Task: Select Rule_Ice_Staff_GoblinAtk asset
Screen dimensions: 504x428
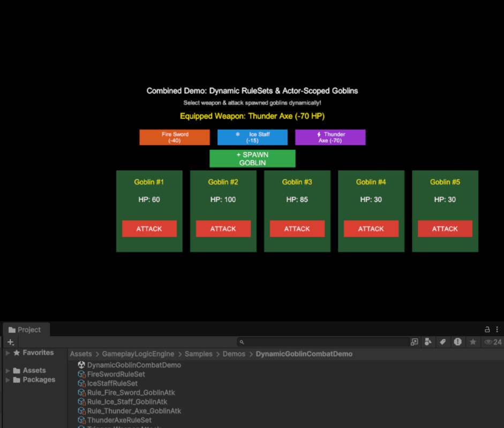Action: click(x=127, y=402)
